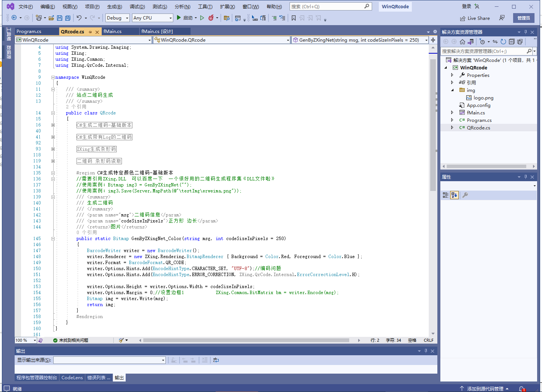Viewport: 542px width, 392px height.
Task: Switch to 程序包管理器控制台 tab
Action: pyautogui.click(x=37, y=378)
